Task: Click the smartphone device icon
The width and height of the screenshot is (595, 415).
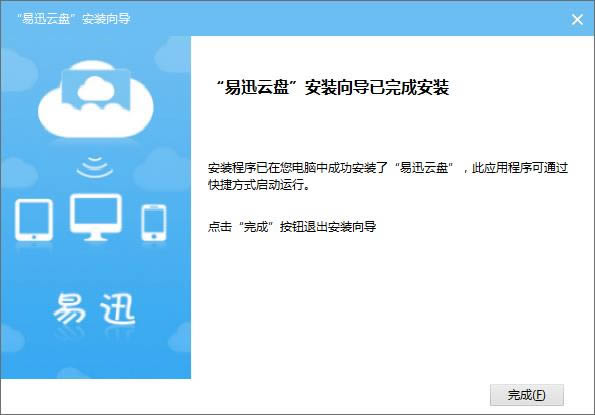Action: [154, 223]
